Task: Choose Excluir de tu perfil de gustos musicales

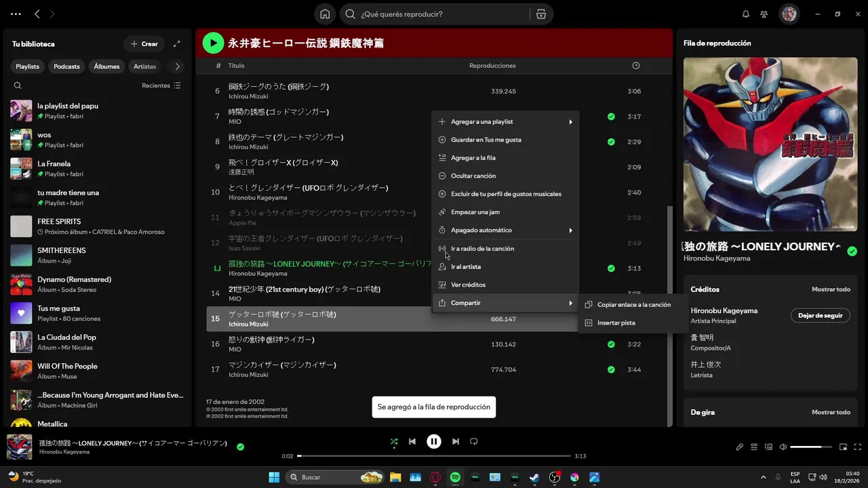Action: point(506,194)
